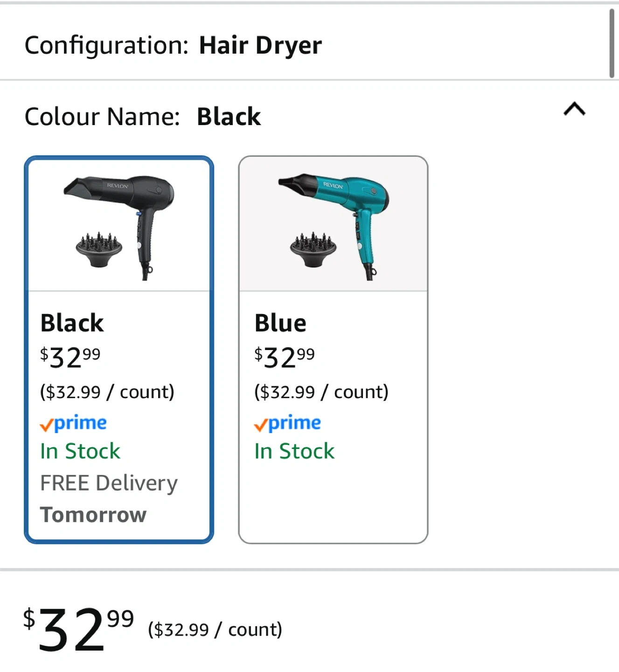
Task: Click the Prime logo under Blue
Action: click(287, 423)
